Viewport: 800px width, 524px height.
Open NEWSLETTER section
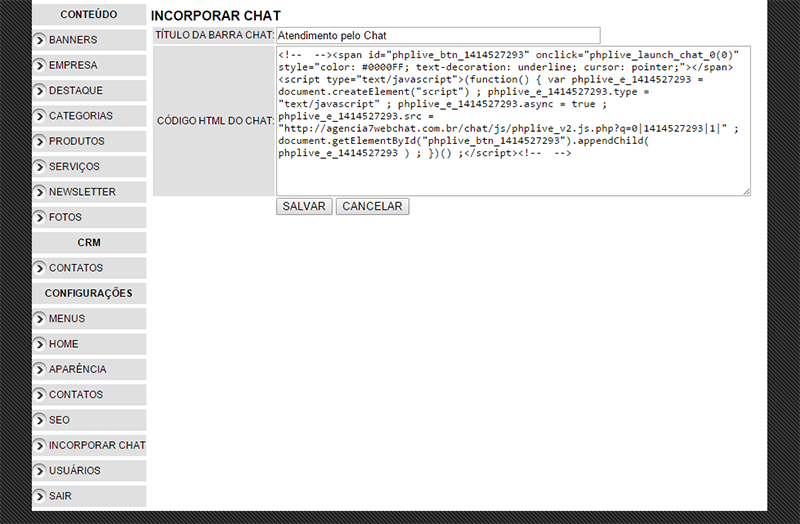89,192
